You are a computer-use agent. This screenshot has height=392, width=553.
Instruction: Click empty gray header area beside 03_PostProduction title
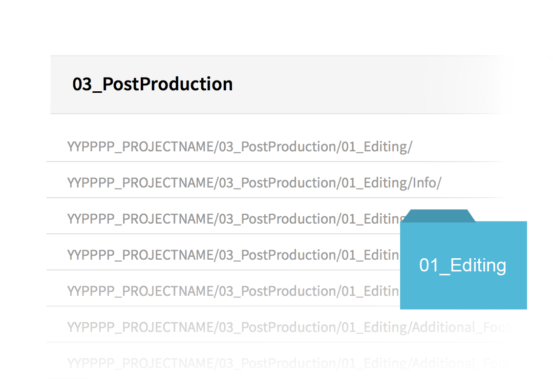tap(367, 84)
